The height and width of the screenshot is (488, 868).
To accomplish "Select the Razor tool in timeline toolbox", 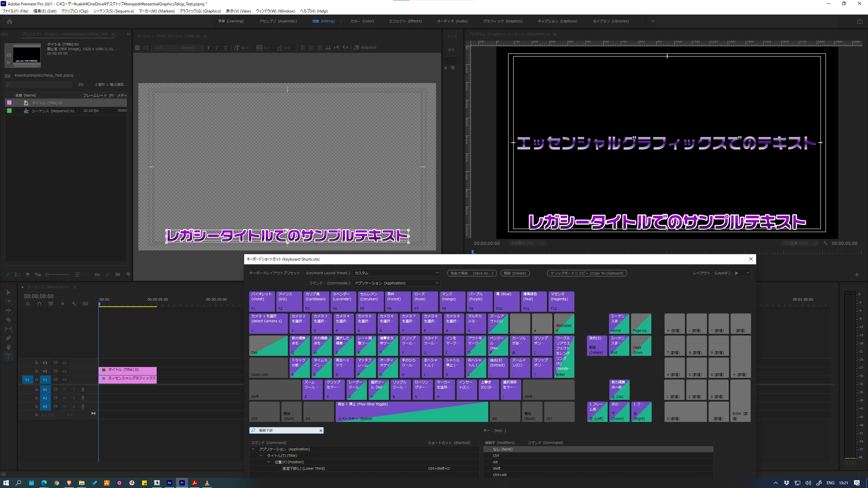I will pyautogui.click(x=8, y=320).
